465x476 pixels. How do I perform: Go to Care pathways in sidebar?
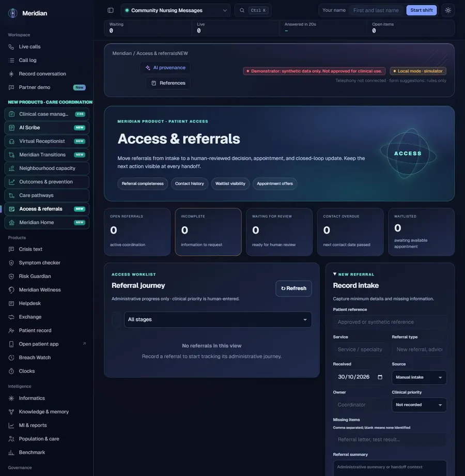(x=47, y=195)
